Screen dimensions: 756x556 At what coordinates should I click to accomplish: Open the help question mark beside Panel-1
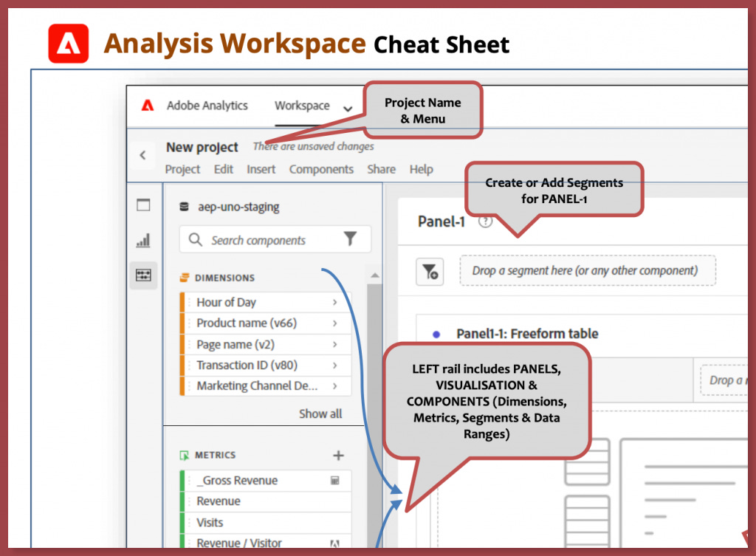pos(485,220)
